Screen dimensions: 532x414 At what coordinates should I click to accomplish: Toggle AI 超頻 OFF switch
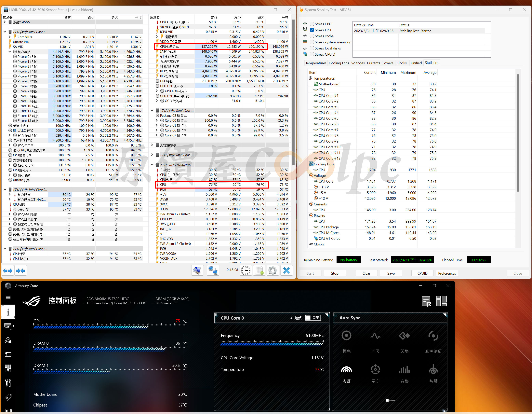[313, 318]
